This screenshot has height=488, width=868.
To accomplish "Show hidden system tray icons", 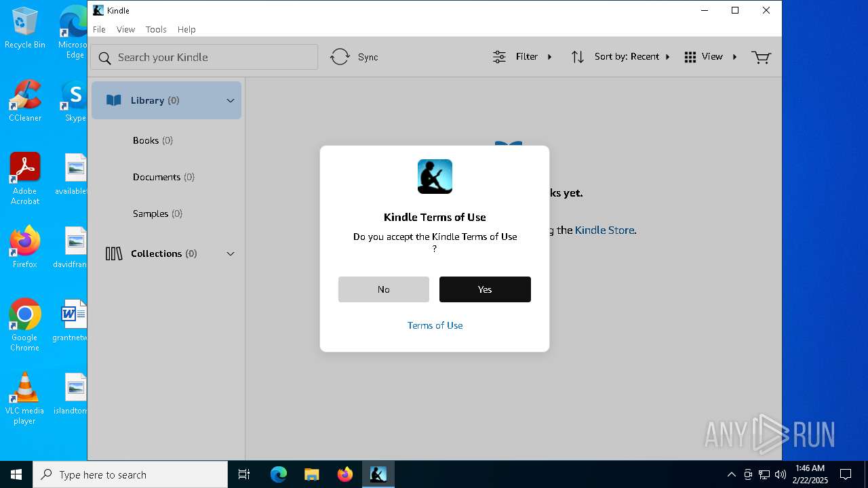I will (x=731, y=474).
